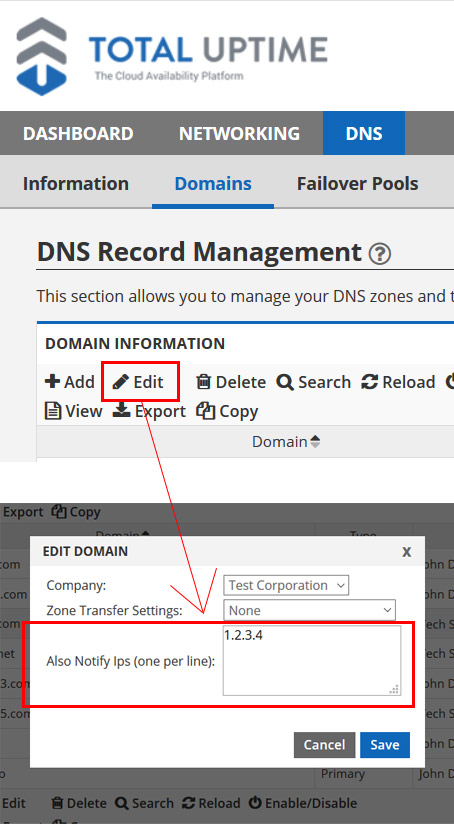Screen dimensions: 454x836
Task: Click Copy in the top toolbar
Action: coord(228,411)
